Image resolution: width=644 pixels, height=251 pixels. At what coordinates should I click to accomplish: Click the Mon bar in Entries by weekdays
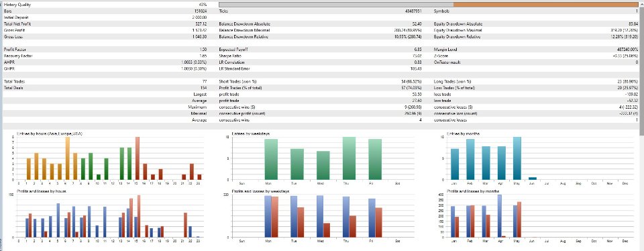coord(271,159)
